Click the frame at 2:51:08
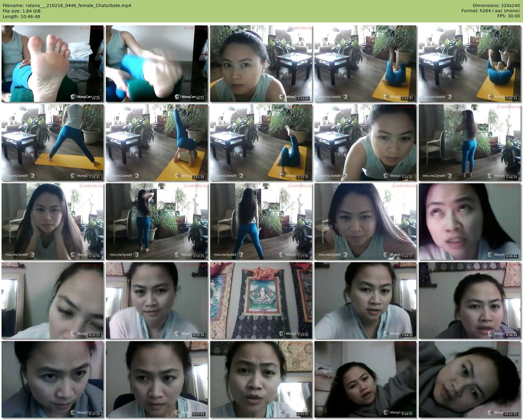Viewport: 523px width, 420px height. click(157, 143)
